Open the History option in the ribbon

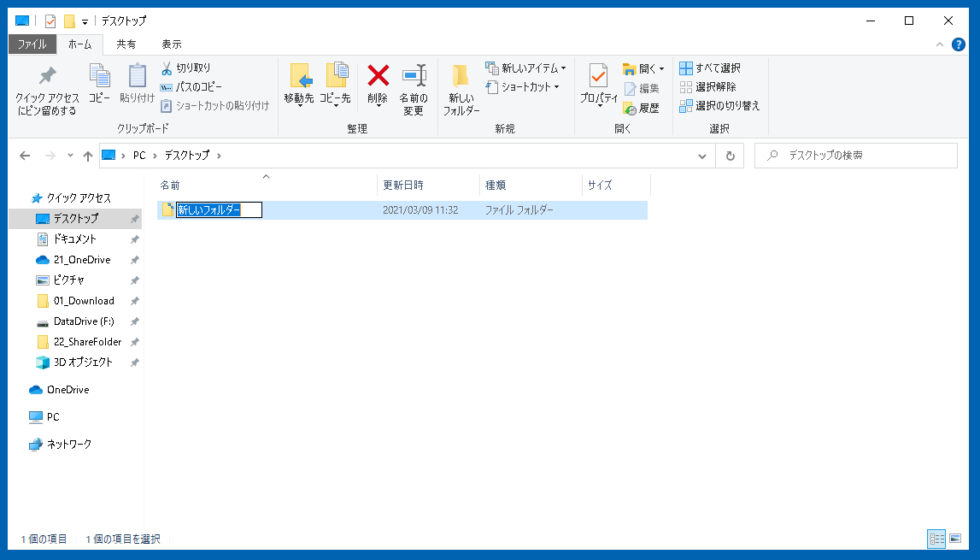click(641, 108)
